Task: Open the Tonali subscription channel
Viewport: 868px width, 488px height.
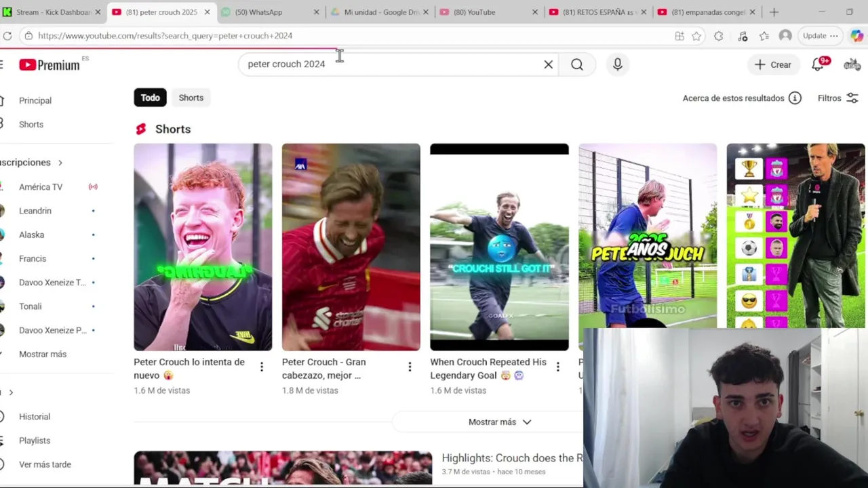Action: pos(31,306)
